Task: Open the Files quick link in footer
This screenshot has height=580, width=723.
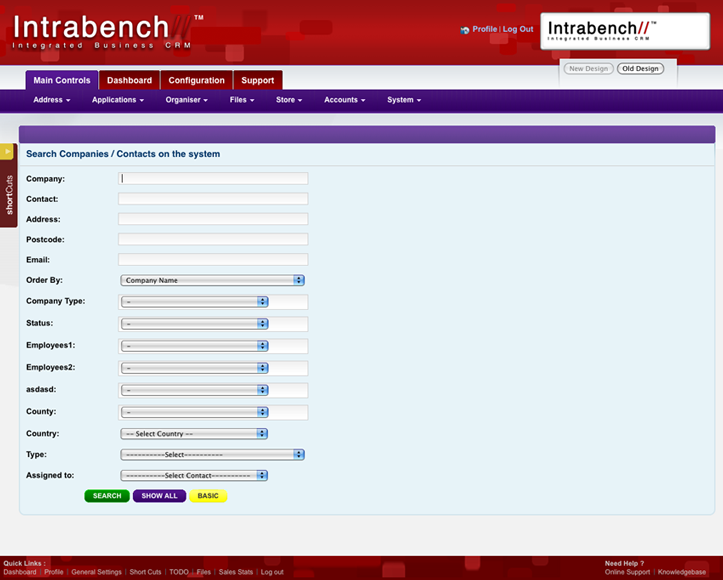Action: 204,572
